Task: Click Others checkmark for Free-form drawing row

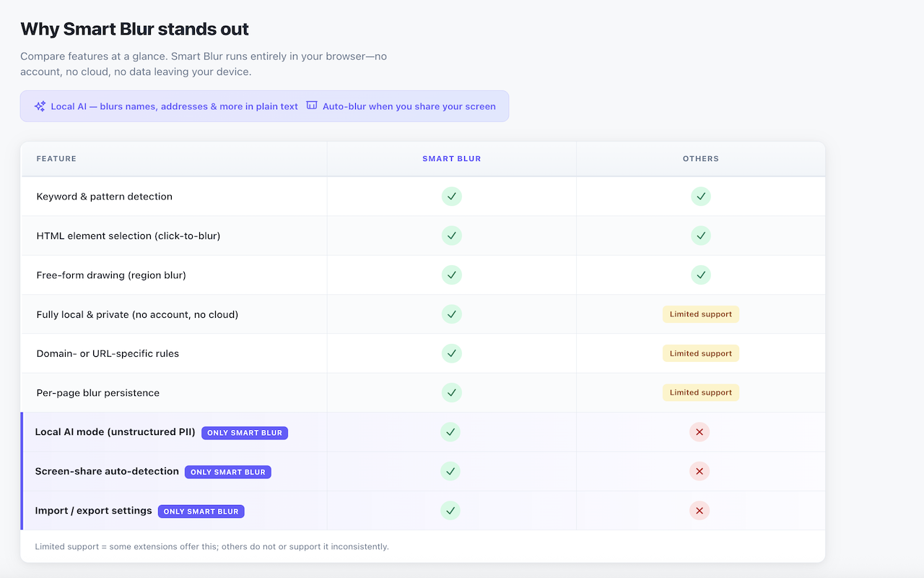Action: 700,275
